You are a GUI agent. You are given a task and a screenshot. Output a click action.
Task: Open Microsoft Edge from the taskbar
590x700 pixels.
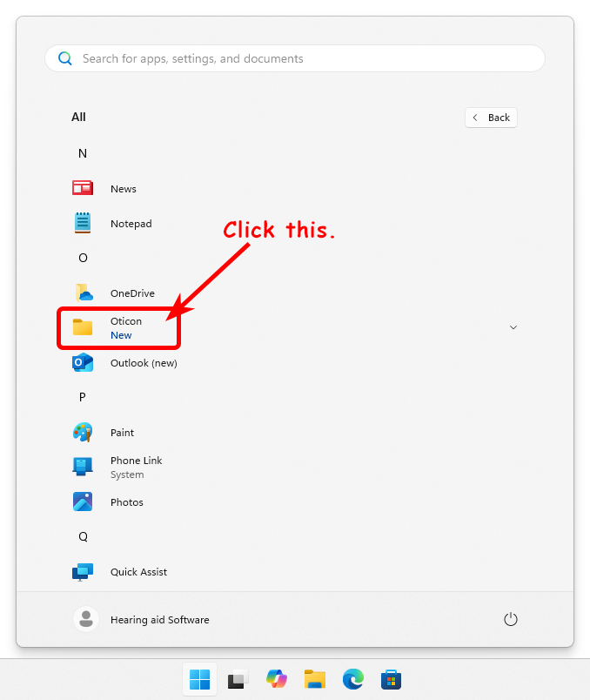point(352,679)
